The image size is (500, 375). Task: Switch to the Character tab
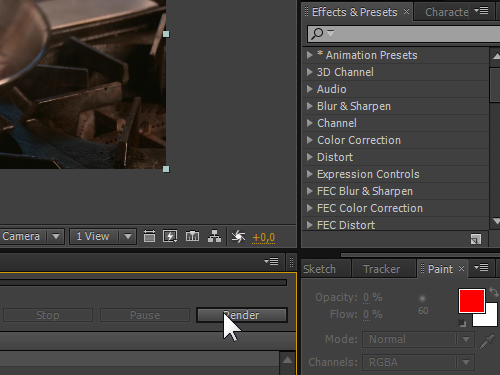(446, 12)
